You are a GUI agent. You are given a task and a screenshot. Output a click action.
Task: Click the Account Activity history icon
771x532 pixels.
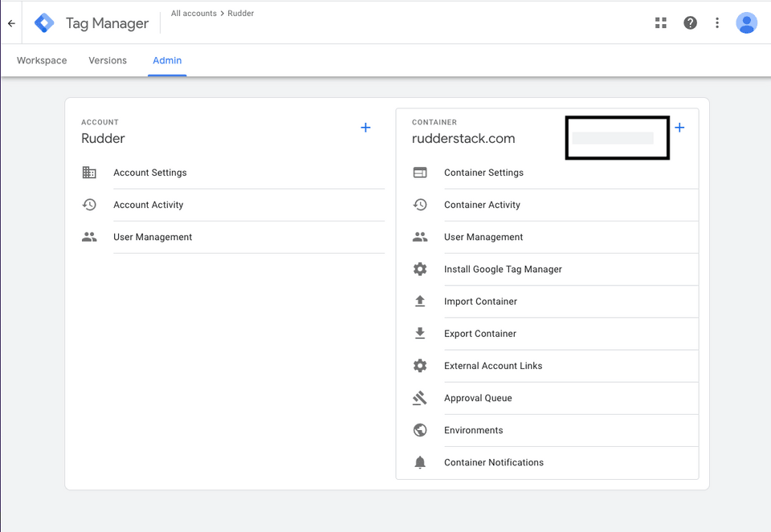pos(89,205)
